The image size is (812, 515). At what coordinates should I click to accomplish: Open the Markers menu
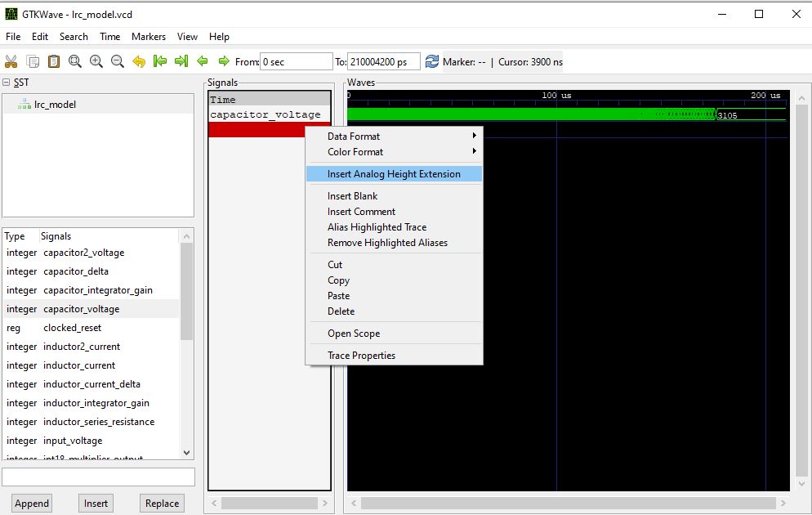pos(149,37)
